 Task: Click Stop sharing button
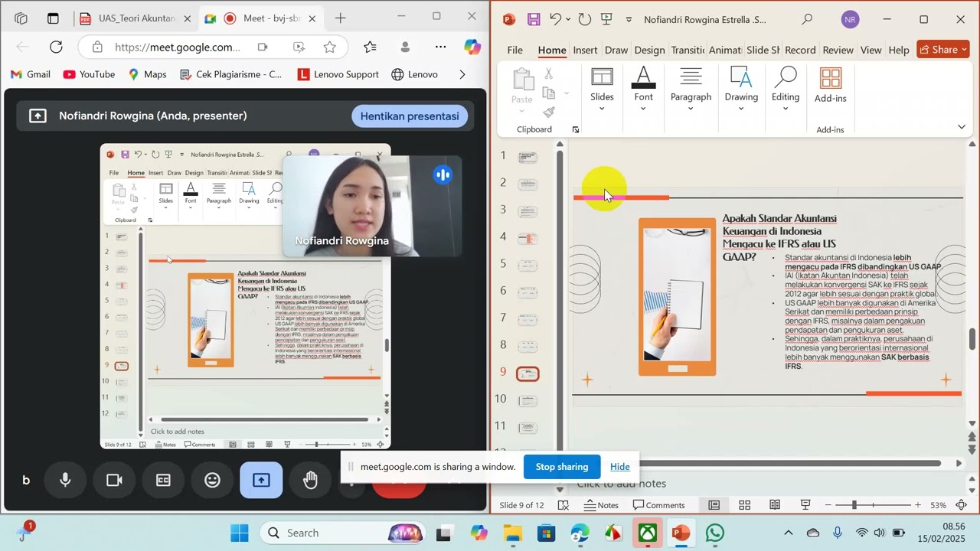(561, 467)
